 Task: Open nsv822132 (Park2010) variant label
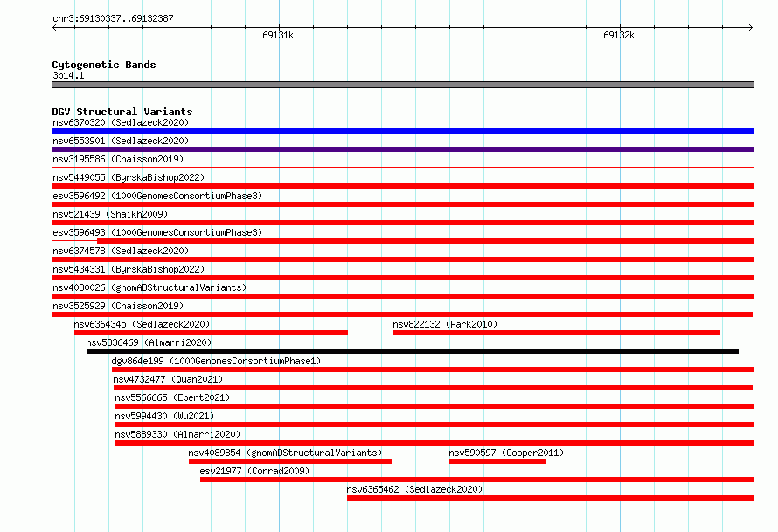tap(445, 324)
